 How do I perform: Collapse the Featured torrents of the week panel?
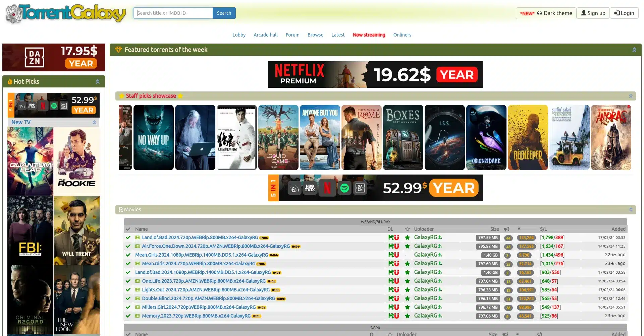(634, 50)
